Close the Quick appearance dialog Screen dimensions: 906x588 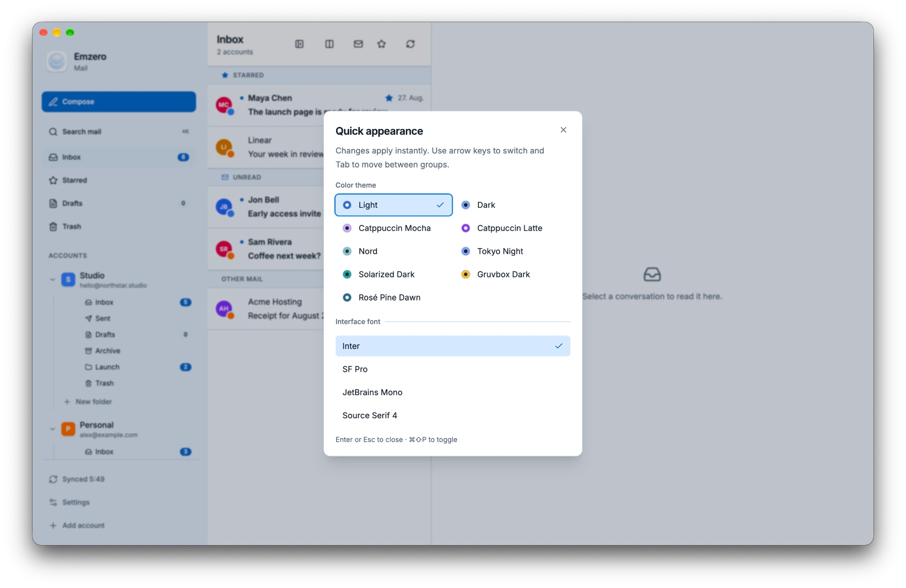click(x=563, y=130)
